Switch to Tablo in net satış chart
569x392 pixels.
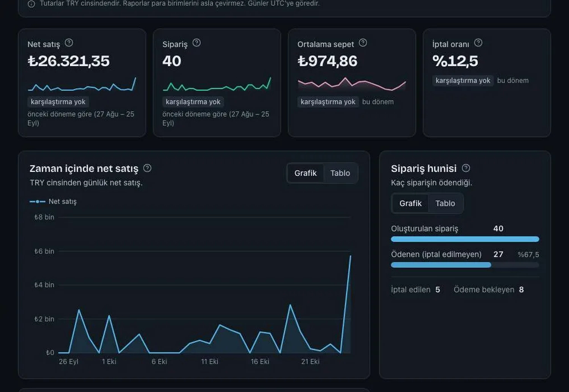340,173
